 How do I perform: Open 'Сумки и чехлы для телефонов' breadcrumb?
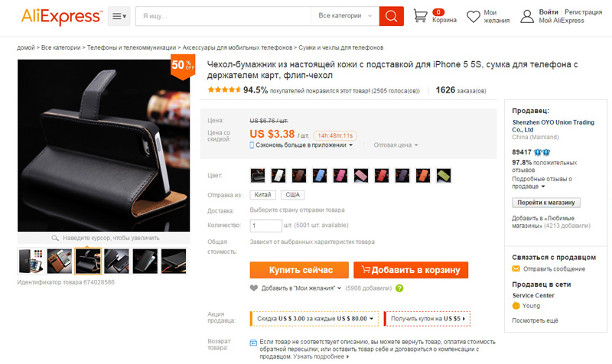[x=340, y=47]
